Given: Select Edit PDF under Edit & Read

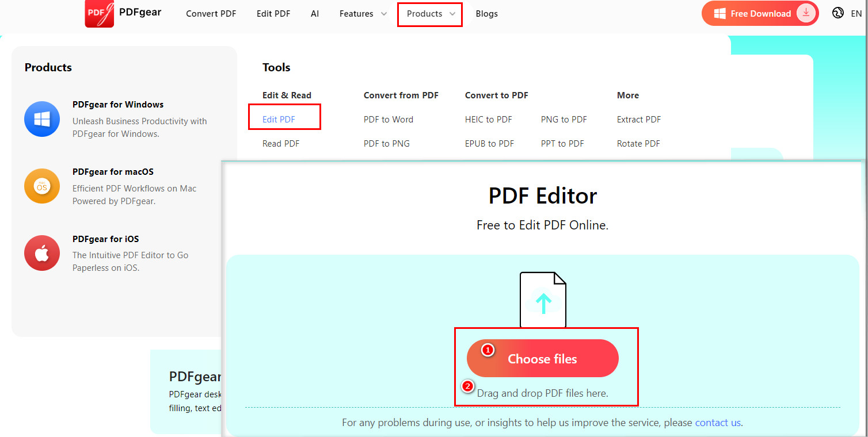Looking at the screenshot, I should (279, 120).
